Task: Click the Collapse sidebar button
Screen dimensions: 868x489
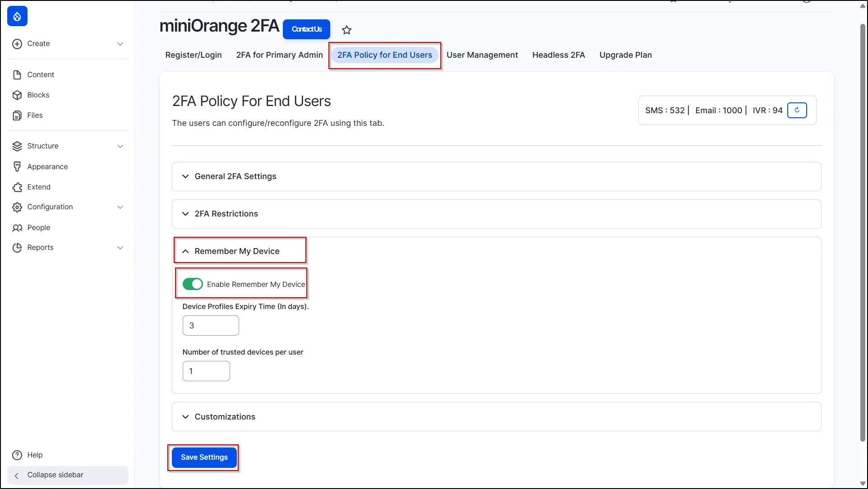Action: 68,475
